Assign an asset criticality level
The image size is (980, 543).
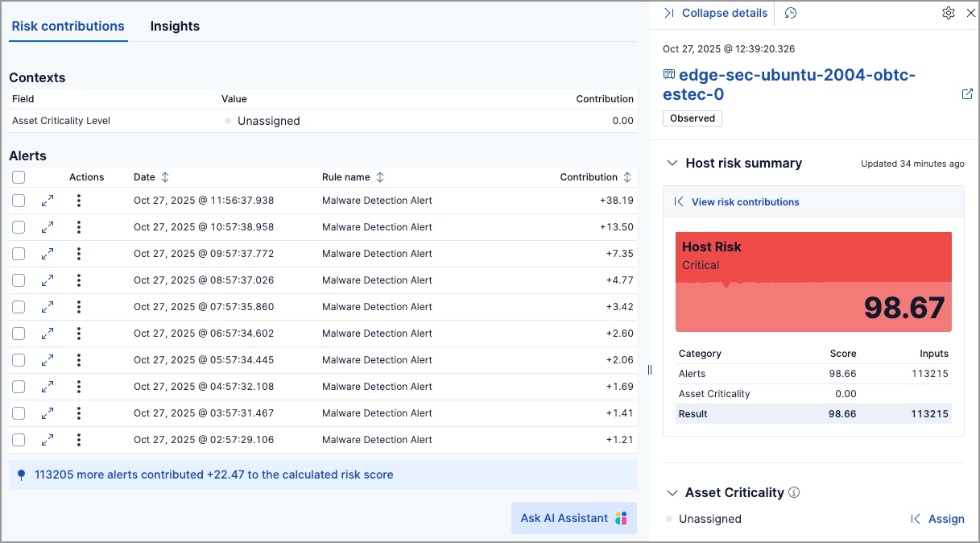tap(946, 519)
